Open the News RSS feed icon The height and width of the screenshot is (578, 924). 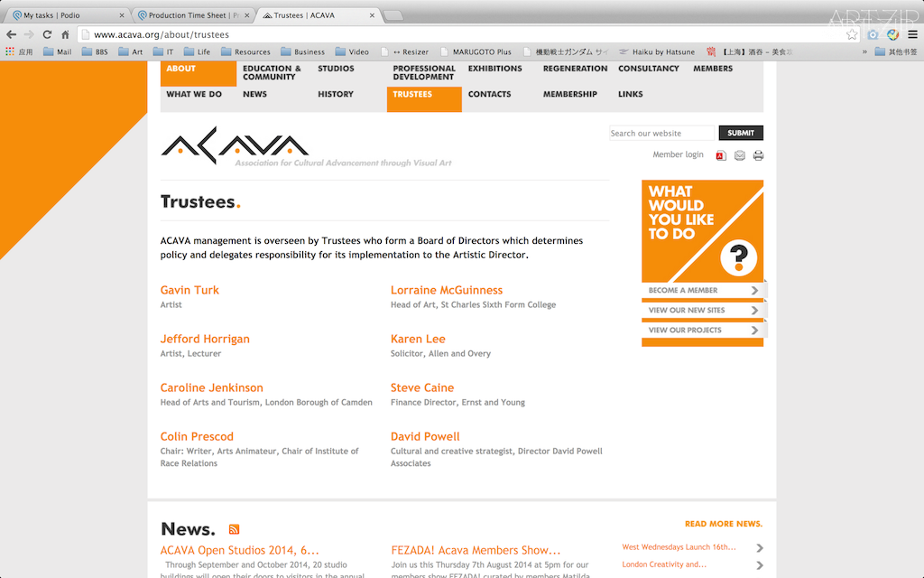[234, 529]
